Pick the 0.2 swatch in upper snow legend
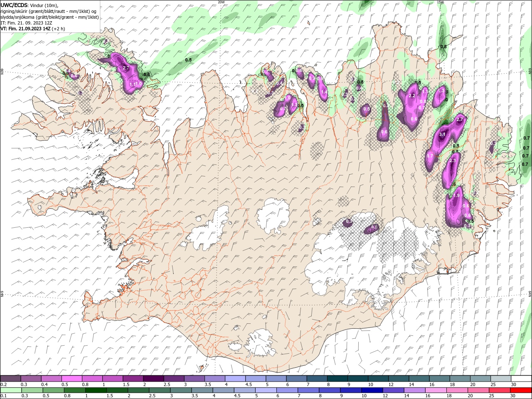This screenshot has width=532, height=399. 10,379
